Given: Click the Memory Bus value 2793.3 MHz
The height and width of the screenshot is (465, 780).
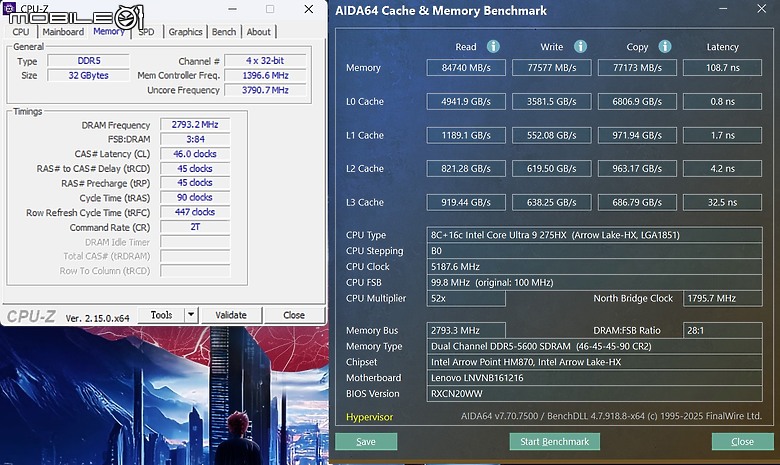Looking at the screenshot, I should click(466, 330).
